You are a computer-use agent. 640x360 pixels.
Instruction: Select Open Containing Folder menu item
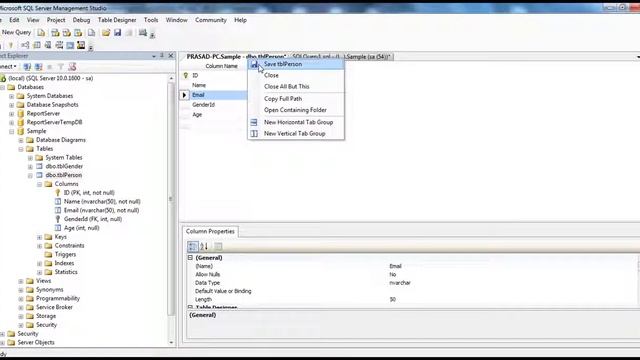click(296, 110)
